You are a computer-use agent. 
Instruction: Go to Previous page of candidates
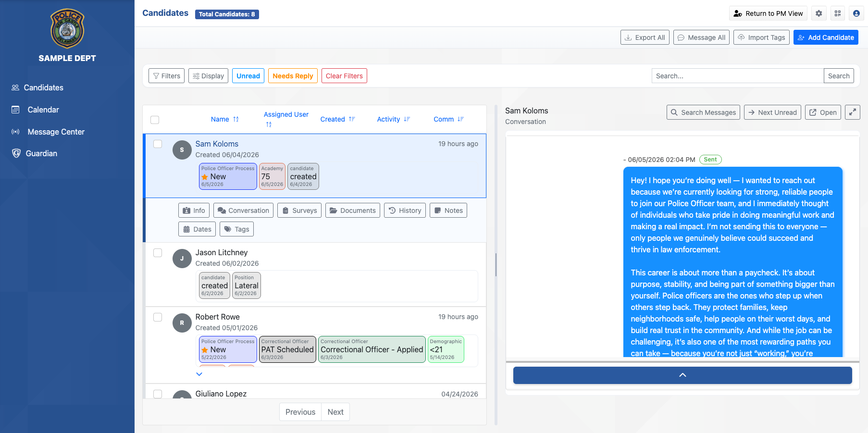[300, 412]
